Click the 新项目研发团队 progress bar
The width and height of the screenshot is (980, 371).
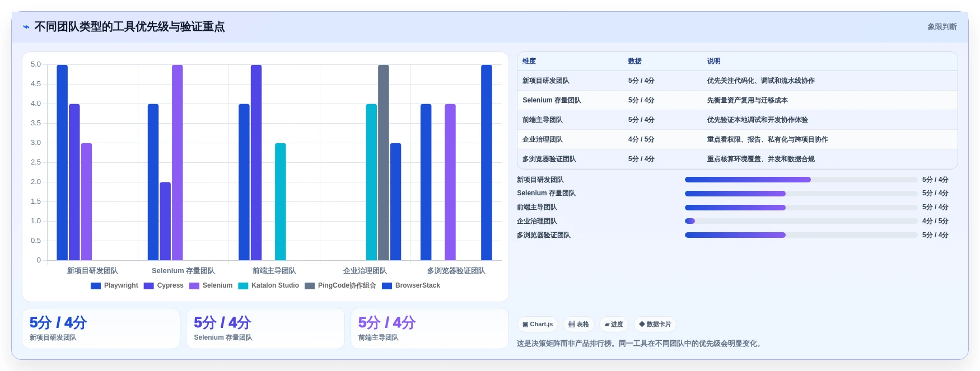801,180
